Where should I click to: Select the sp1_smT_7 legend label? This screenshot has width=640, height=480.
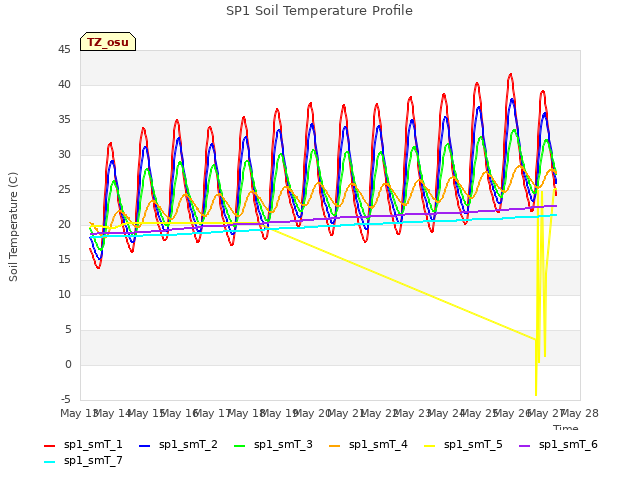coord(93,460)
